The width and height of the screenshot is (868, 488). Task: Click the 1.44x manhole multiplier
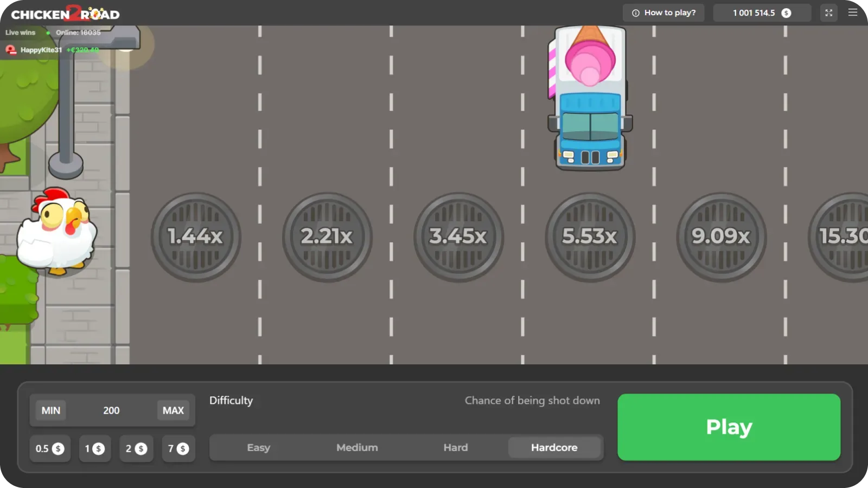(196, 237)
